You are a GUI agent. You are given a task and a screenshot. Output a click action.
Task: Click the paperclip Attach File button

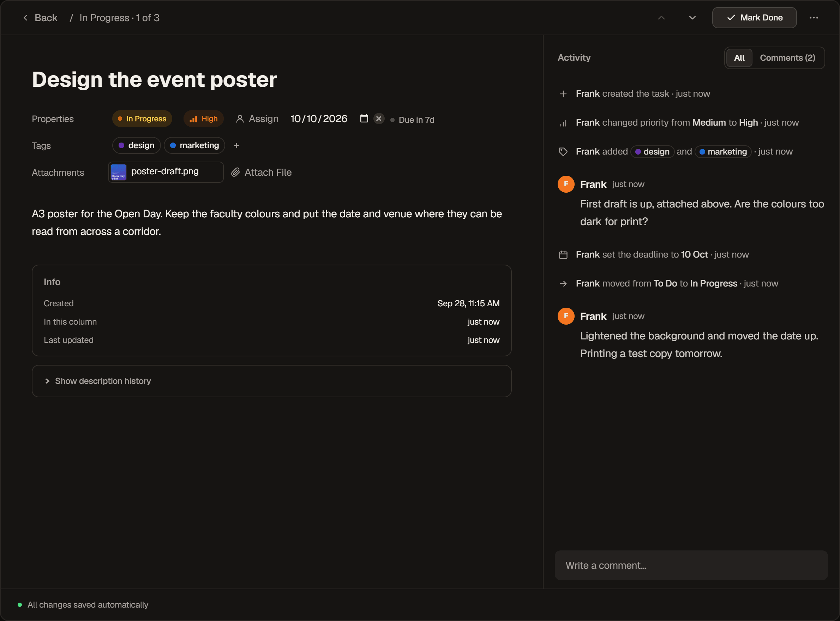[x=261, y=172]
